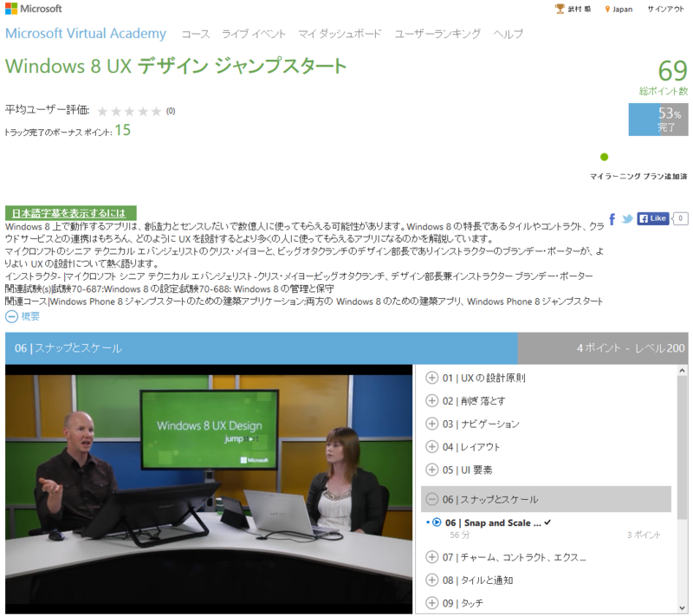Click the マイ ラーニング プラン追加済 label
This screenshot has height=616, width=693.
[x=638, y=177]
